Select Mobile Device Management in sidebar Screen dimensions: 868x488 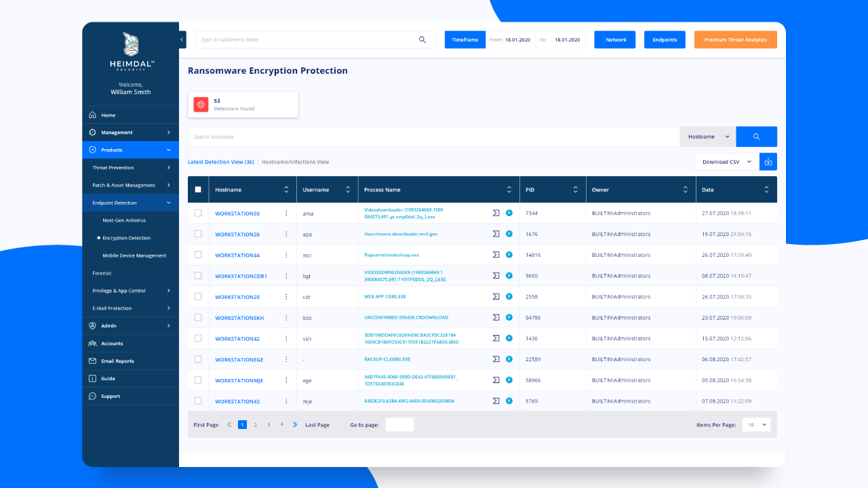click(134, 256)
